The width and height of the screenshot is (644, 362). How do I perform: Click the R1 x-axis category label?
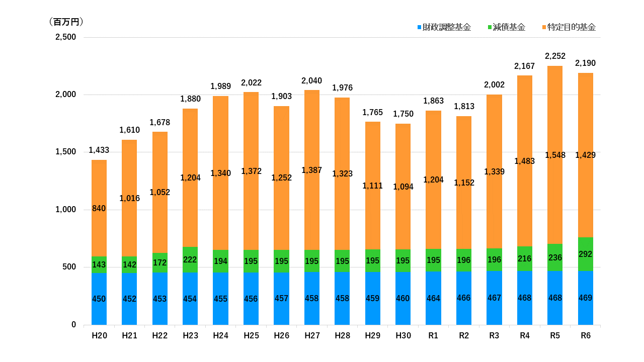pyautogui.click(x=433, y=336)
